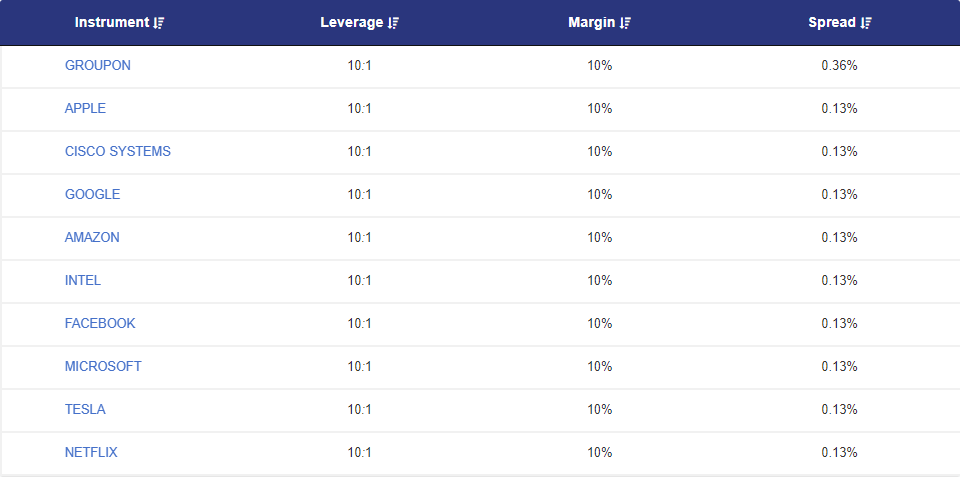
Task: Click GROUPON's 0.36% spread value
Action: point(839,65)
